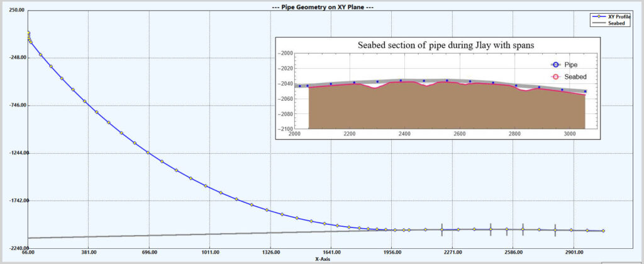
Task: Click the red Seabed marker in inset legend
Action: tap(555, 77)
